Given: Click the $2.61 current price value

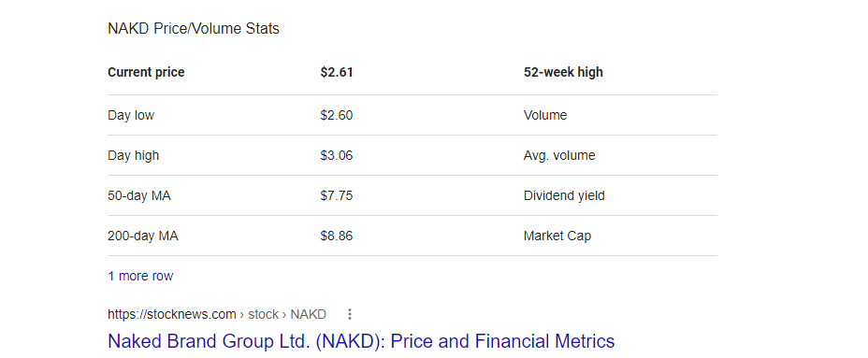Looking at the screenshot, I should (337, 73).
